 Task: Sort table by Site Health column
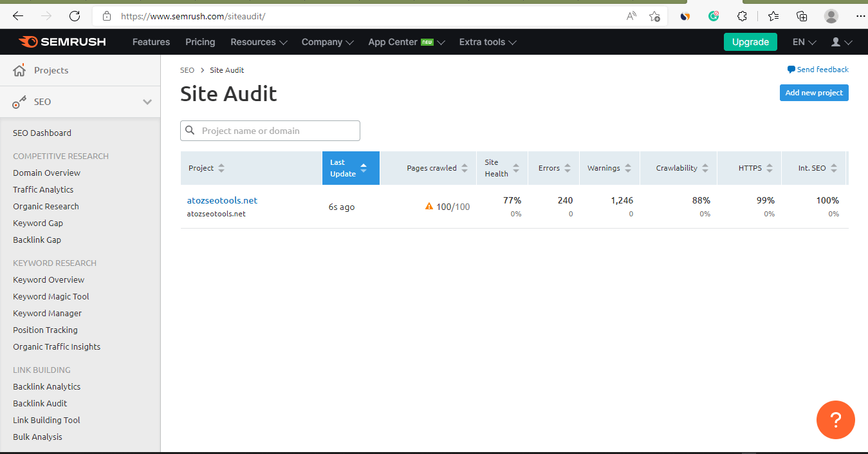pos(502,168)
